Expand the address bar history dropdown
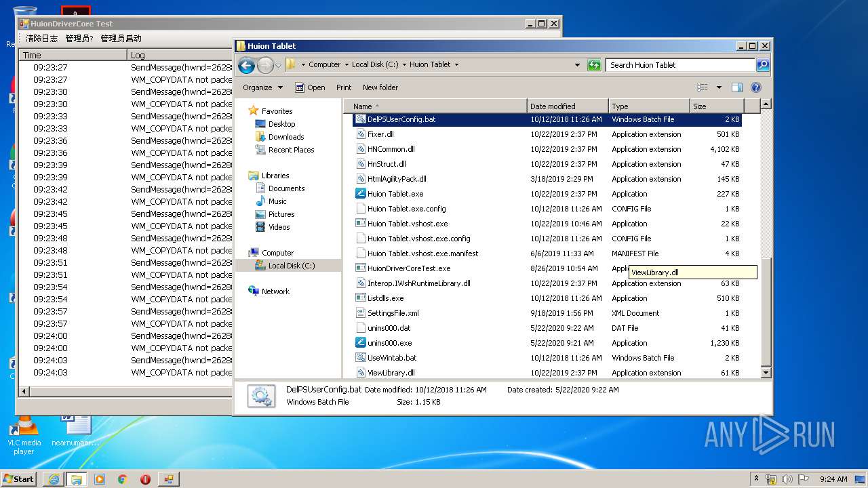This screenshot has width=868, height=488. click(577, 65)
